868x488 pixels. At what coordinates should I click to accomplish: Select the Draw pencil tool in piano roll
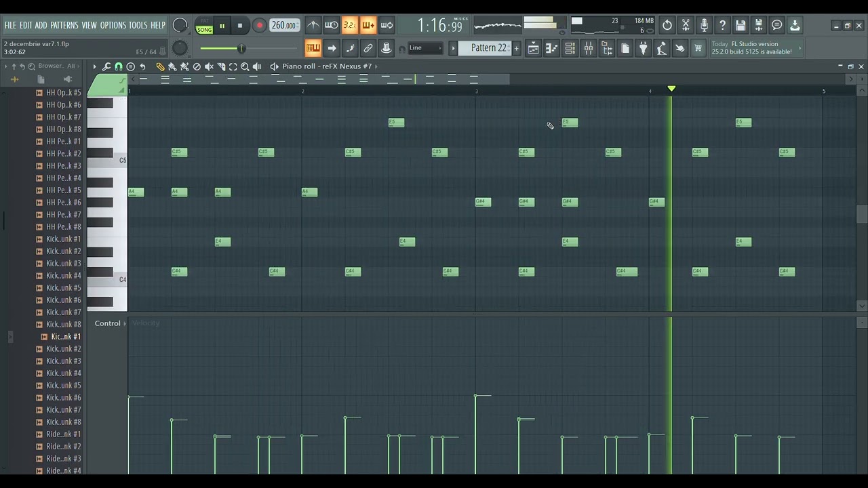point(161,66)
